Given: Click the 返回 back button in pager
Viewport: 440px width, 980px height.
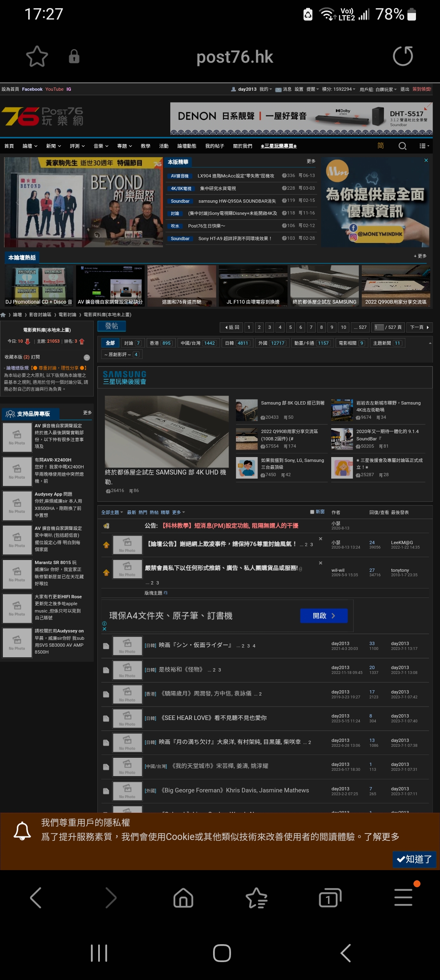Looking at the screenshot, I should (x=232, y=327).
